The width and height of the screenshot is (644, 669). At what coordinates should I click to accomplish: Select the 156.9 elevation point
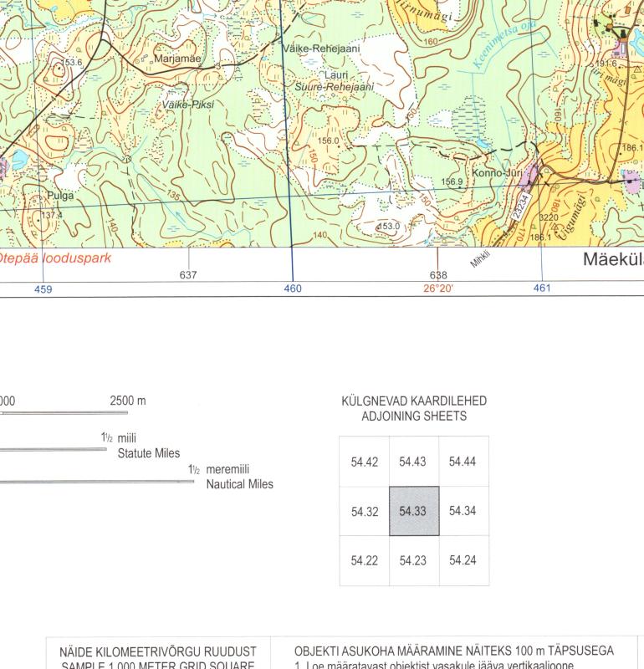click(452, 181)
